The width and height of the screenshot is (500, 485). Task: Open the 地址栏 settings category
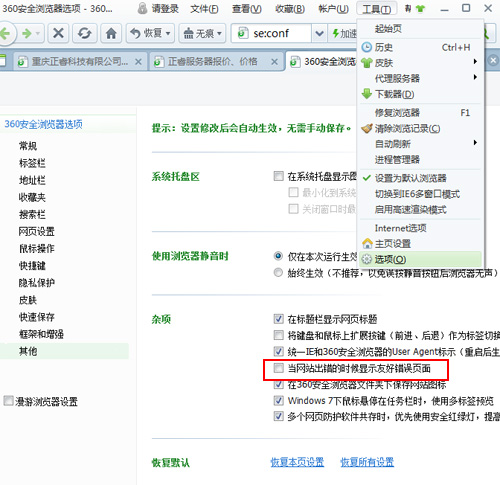click(32, 180)
